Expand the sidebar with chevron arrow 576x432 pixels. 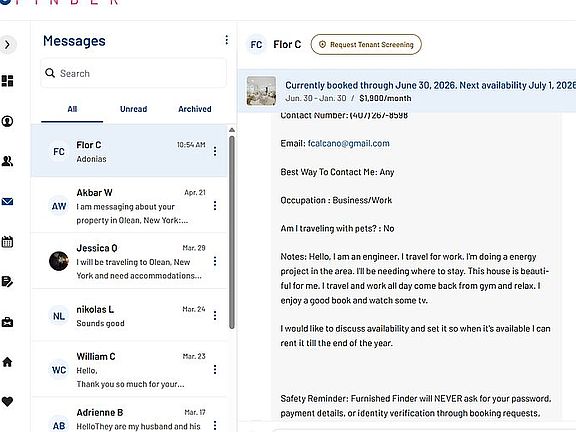[x=7, y=45]
